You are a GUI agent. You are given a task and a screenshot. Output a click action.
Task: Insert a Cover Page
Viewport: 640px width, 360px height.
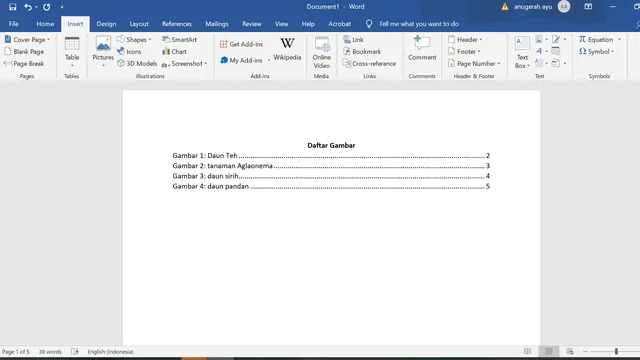point(27,40)
